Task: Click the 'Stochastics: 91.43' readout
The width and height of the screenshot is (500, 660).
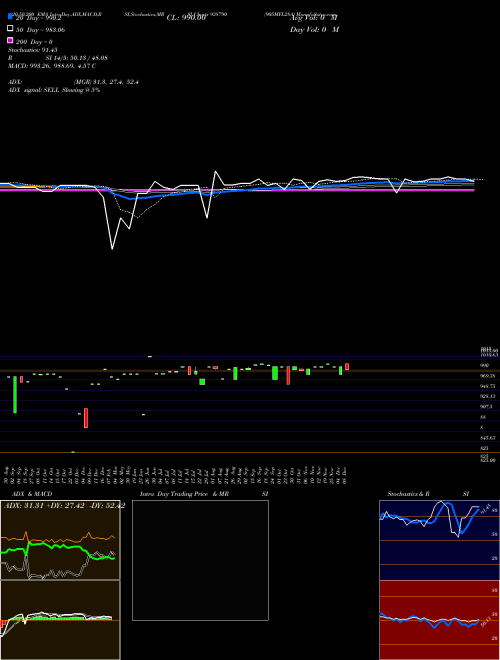Action: [x=32, y=50]
